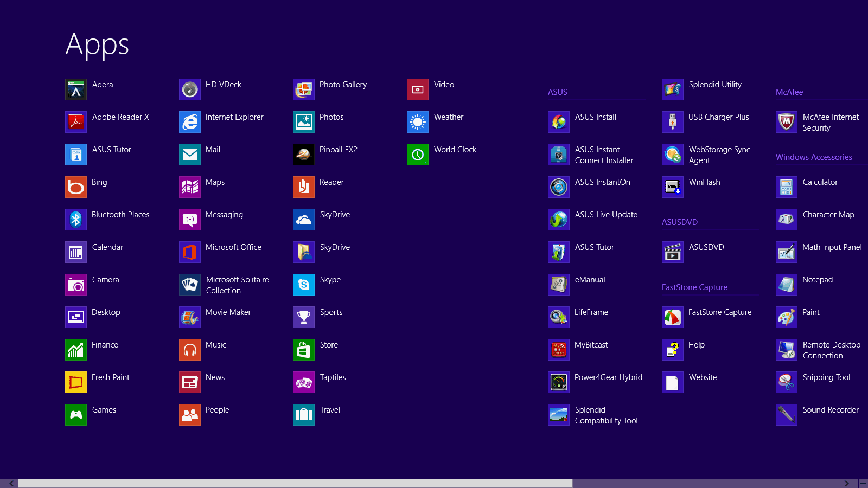
Task: Open Character Map icon
Action: [x=787, y=220]
